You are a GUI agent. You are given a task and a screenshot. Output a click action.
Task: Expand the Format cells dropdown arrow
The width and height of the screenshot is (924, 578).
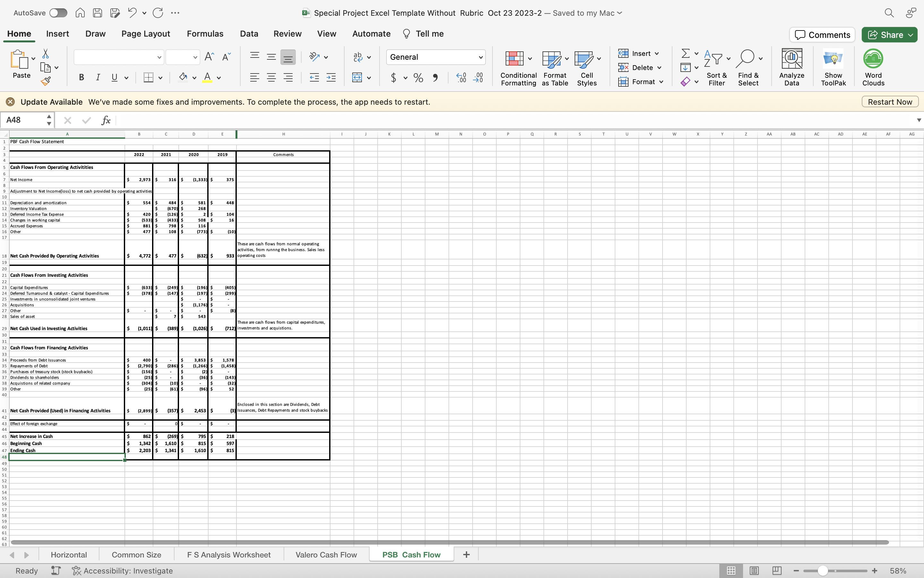(x=661, y=82)
